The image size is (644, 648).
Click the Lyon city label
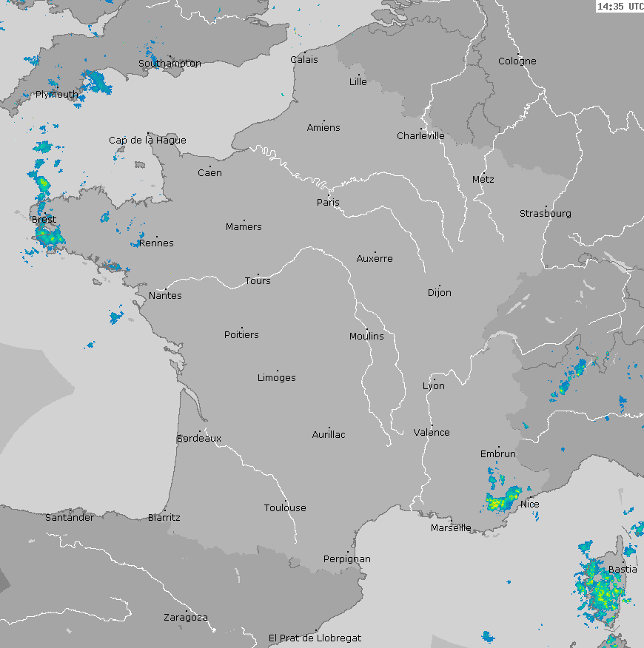(x=434, y=386)
